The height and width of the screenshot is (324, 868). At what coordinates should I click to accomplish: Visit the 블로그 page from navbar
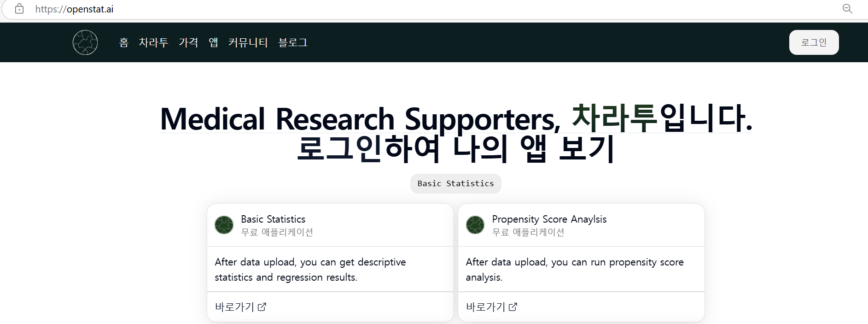(x=293, y=42)
